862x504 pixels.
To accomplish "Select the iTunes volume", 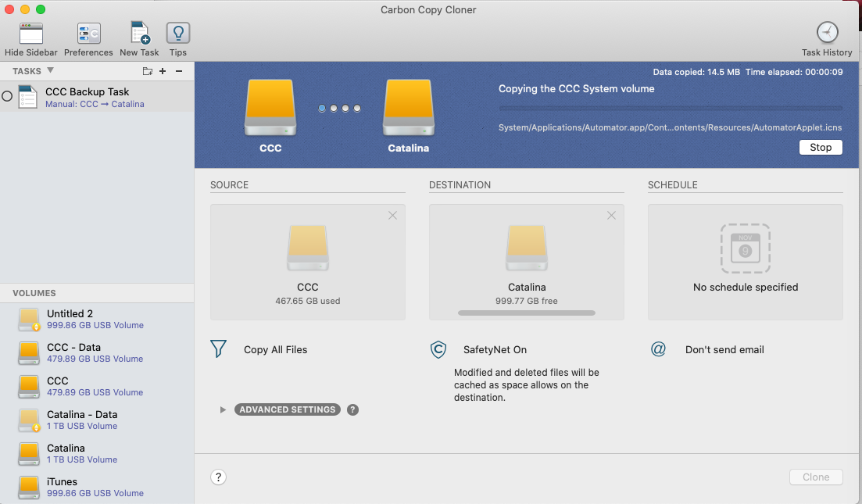I will click(x=97, y=487).
